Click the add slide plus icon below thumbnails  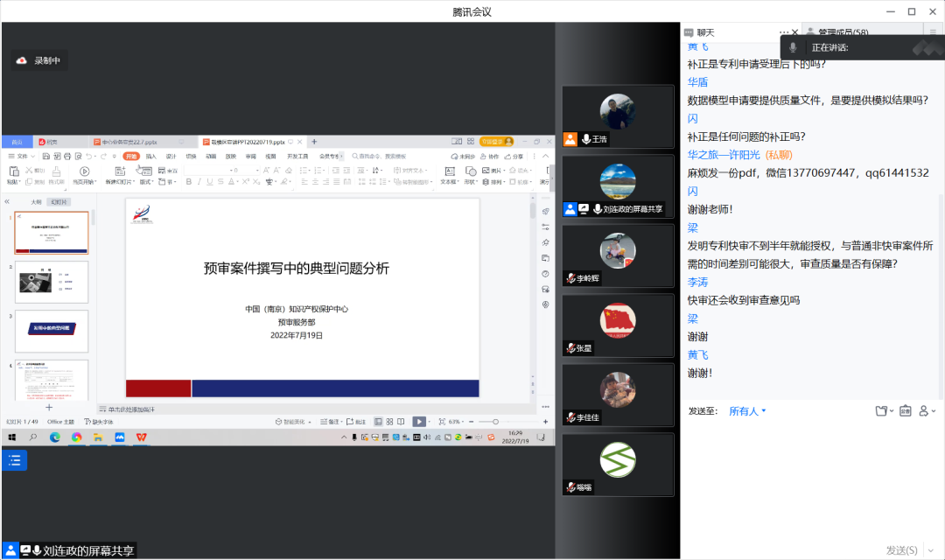click(49, 407)
